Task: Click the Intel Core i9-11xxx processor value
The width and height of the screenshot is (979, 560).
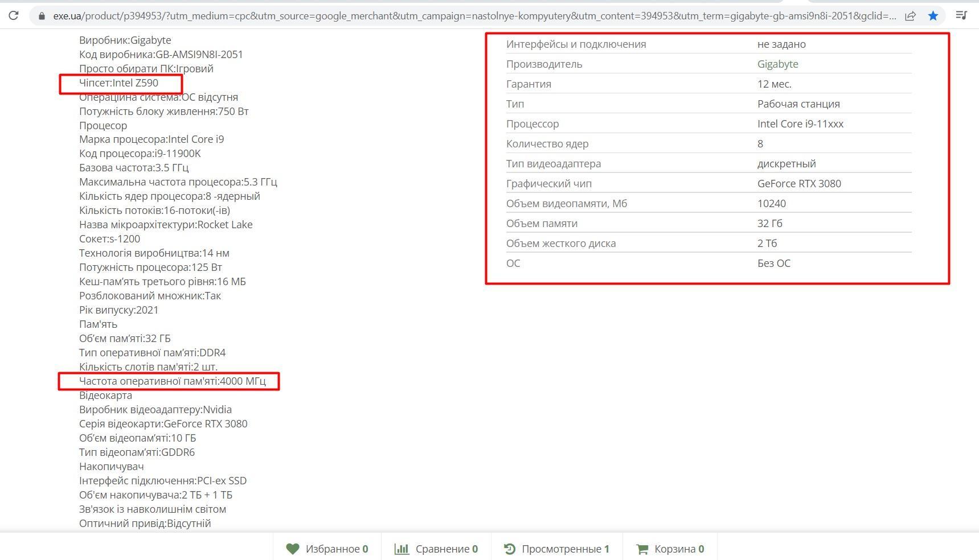Action: [x=800, y=123]
